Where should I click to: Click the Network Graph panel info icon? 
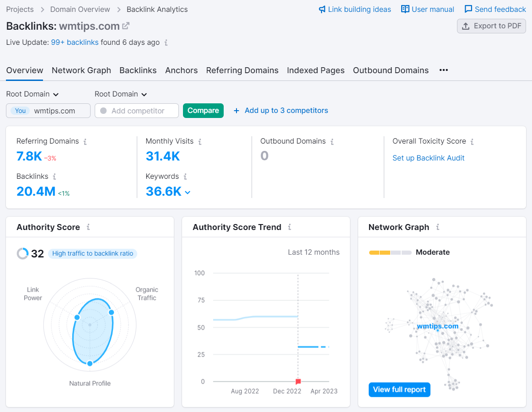click(438, 227)
